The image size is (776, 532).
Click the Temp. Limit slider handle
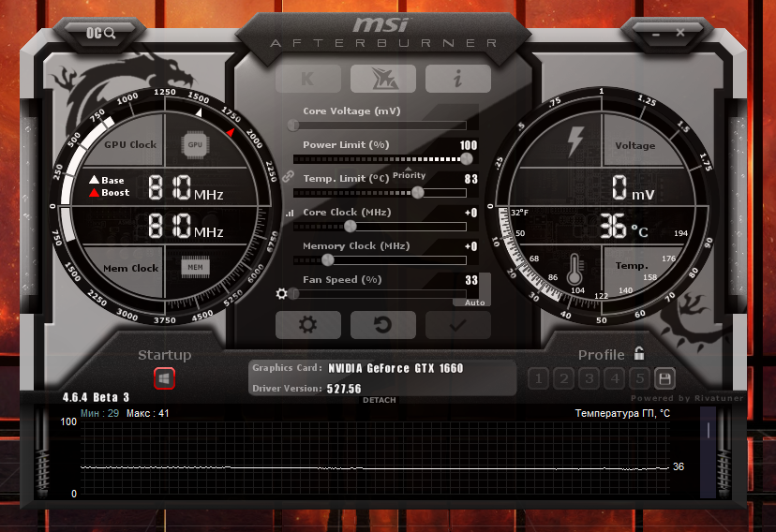coord(418,192)
